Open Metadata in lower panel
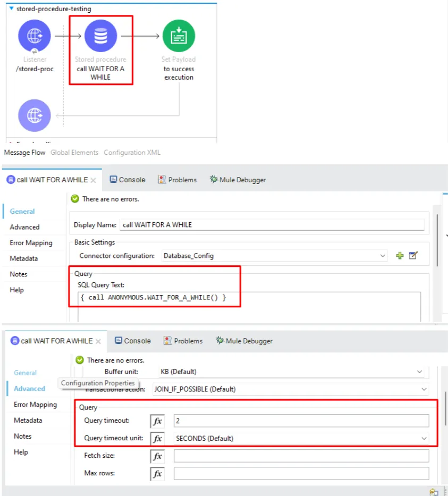Viewport: 448px width, 496px height. coord(28,421)
